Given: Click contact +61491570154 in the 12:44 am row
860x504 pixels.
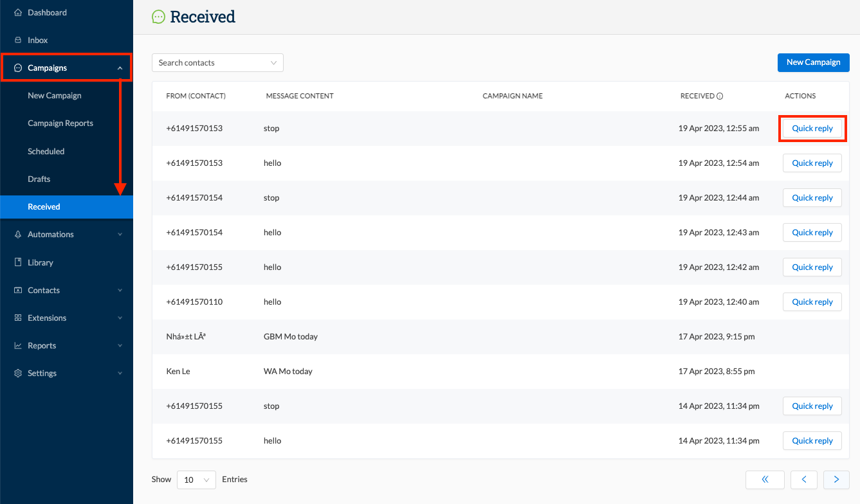Looking at the screenshot, I should pos(194,198).
